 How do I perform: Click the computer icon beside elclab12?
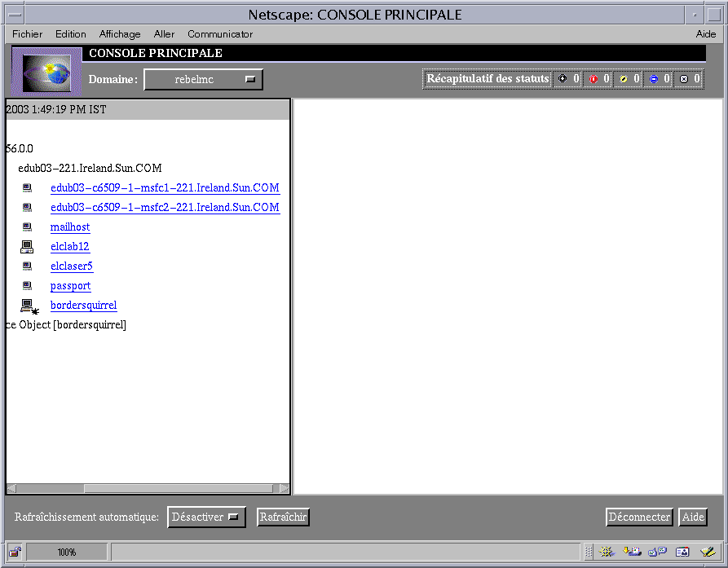[x=27, y=247]
